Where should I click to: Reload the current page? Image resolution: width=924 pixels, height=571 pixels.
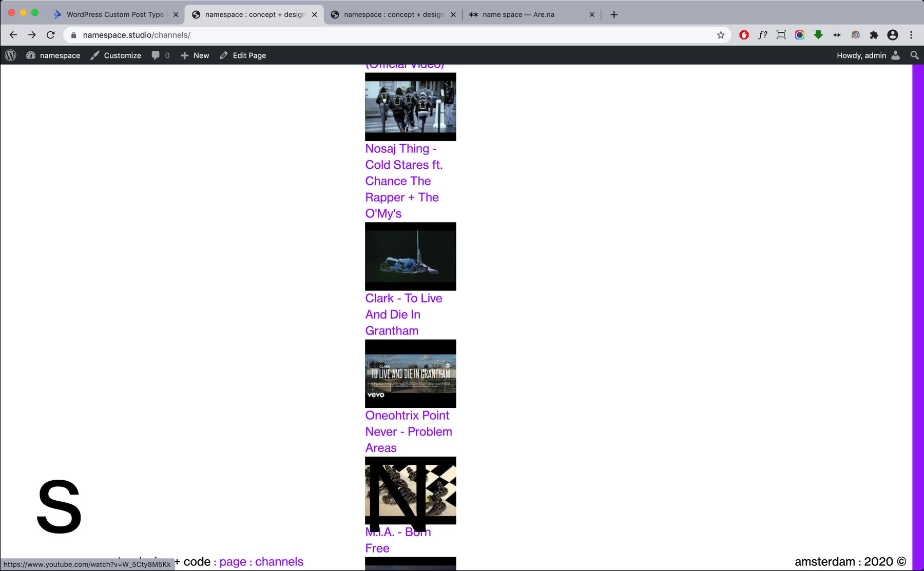(x=50, y=35)
